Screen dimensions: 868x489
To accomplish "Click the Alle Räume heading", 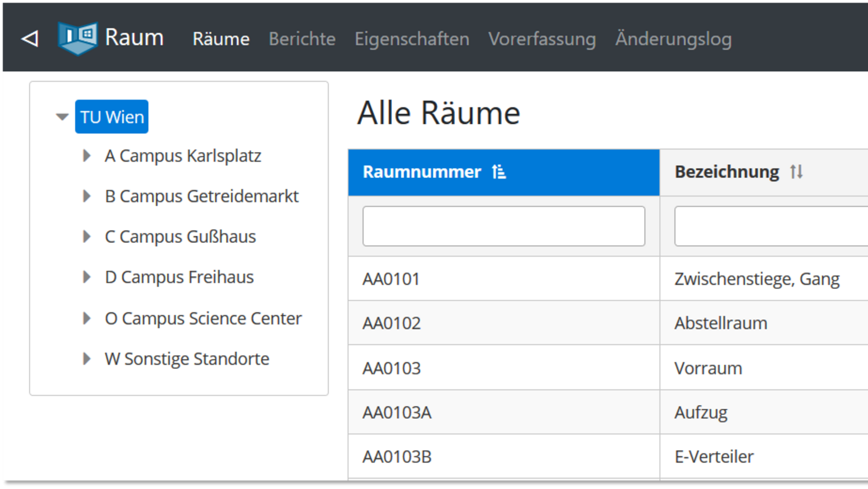I will point(439,113).
